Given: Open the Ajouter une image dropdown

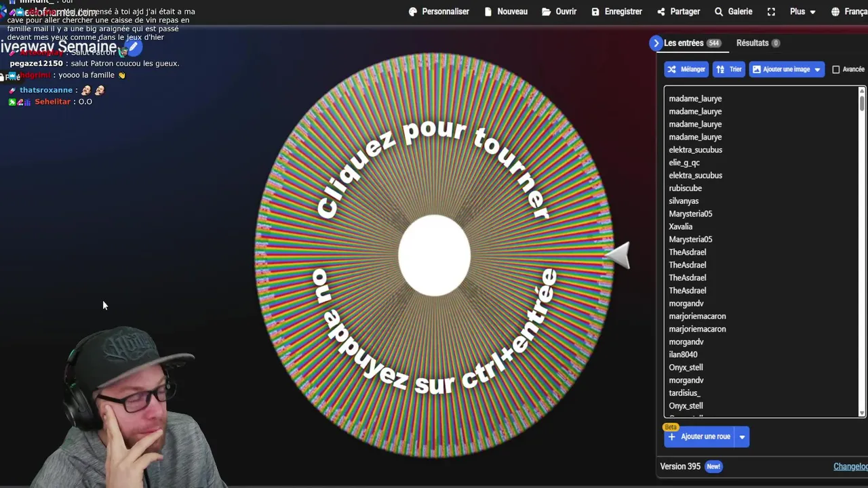Looking at the screenshot, I should click(x=787, y=69).
